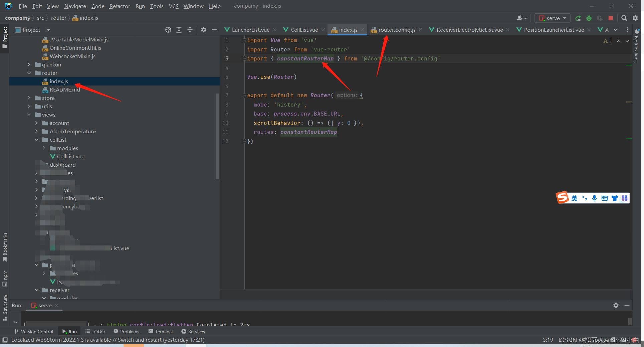Open editor tabs more options menu
This screenshot has height=347, width=644.
627,30
